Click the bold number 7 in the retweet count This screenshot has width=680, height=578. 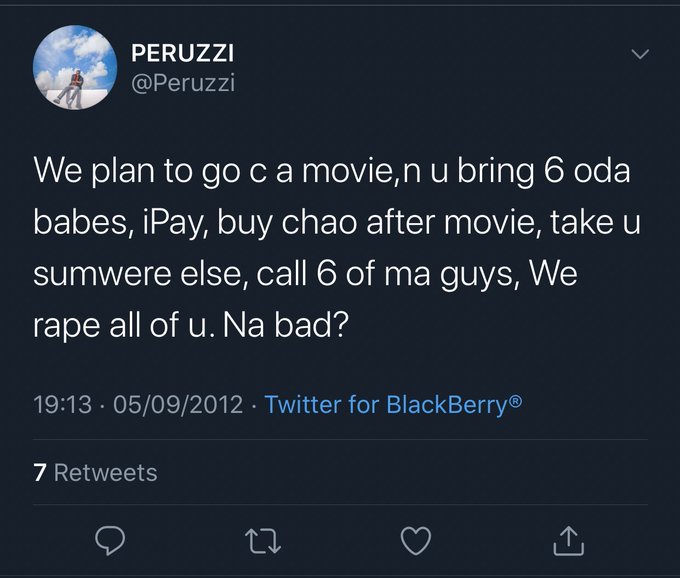point(40,472)
